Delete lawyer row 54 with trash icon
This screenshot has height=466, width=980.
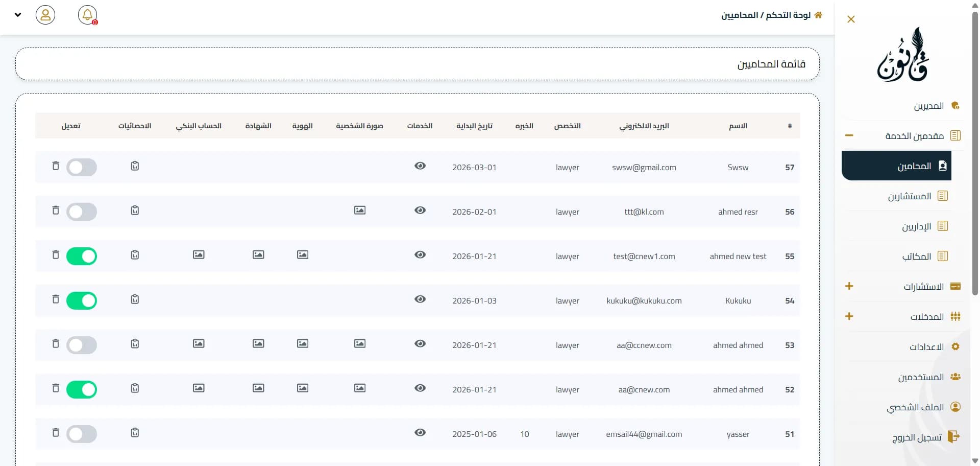tap(56, 299)
